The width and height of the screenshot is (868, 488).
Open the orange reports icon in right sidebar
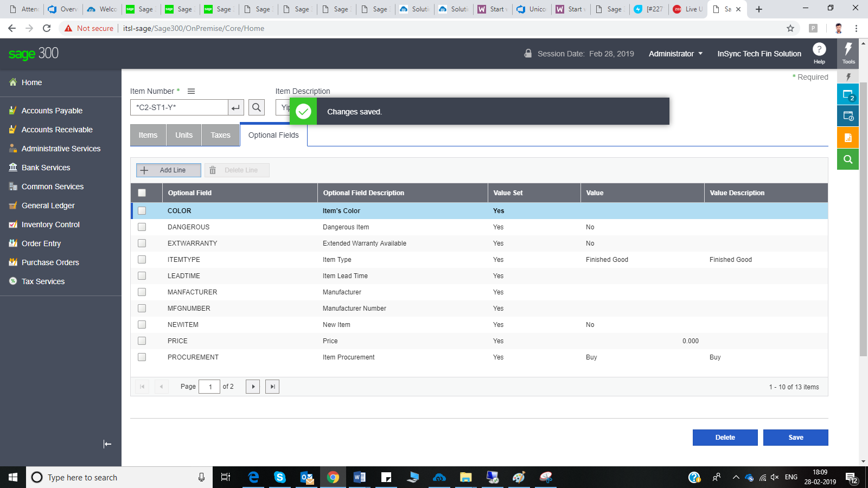[x=847, y=137]
